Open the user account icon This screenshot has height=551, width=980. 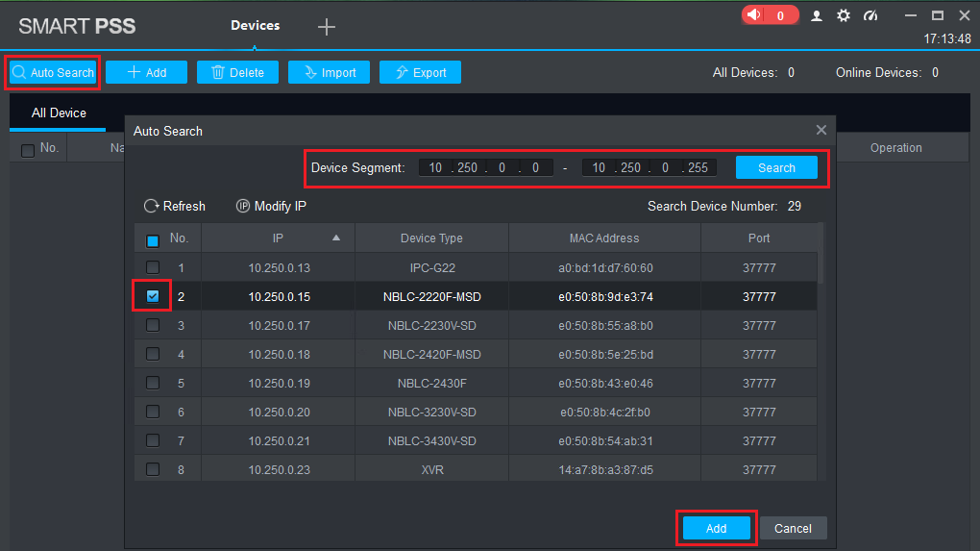tap(817, 15)
